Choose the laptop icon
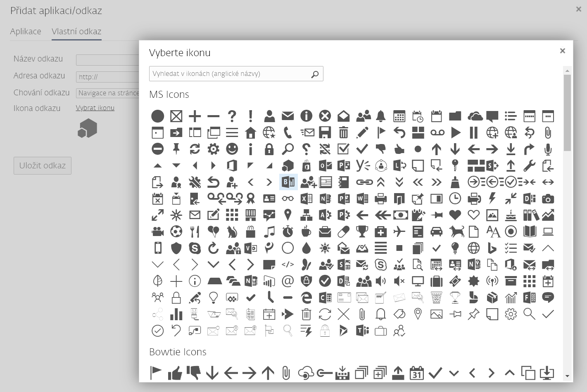 pyautogui.click(x=548, y=231)
